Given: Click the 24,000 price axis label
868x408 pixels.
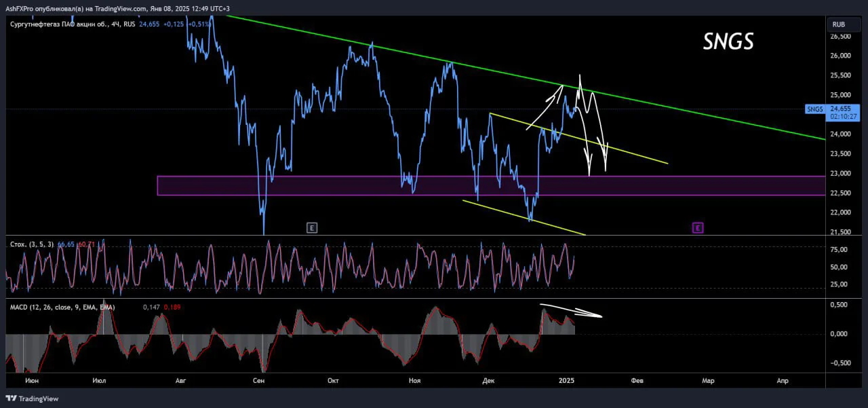Looking at the screenshot, I should click(x=840, y=134).
